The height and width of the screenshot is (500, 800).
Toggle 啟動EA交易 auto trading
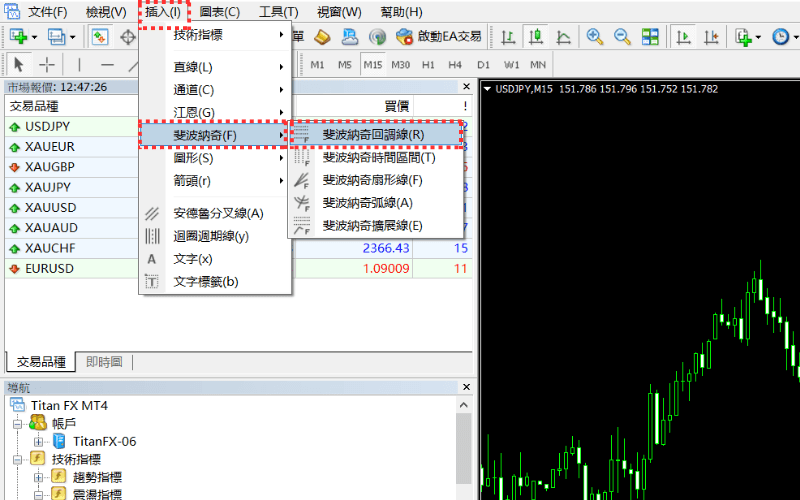[439, 37]
